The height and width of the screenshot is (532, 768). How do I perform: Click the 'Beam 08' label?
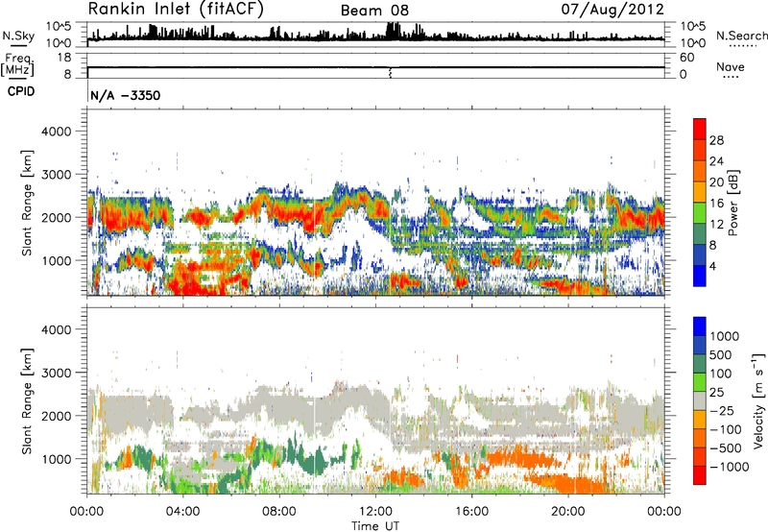click(x=374, y=11)
